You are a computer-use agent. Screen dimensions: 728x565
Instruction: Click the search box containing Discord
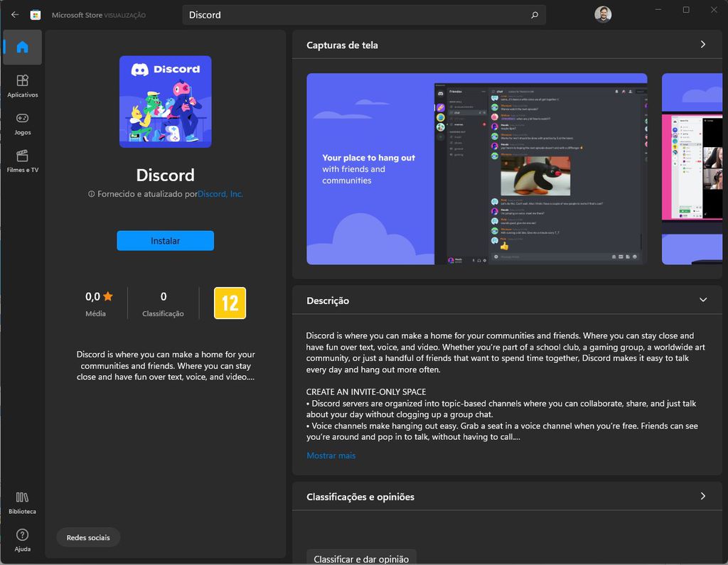[364, 15]
